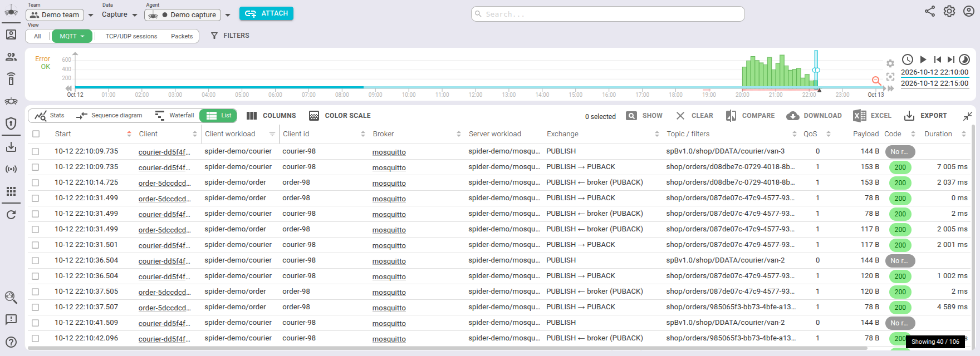Open the time duration pie icon
Viewport: 980px width, 356px height.
pos(965,60)
